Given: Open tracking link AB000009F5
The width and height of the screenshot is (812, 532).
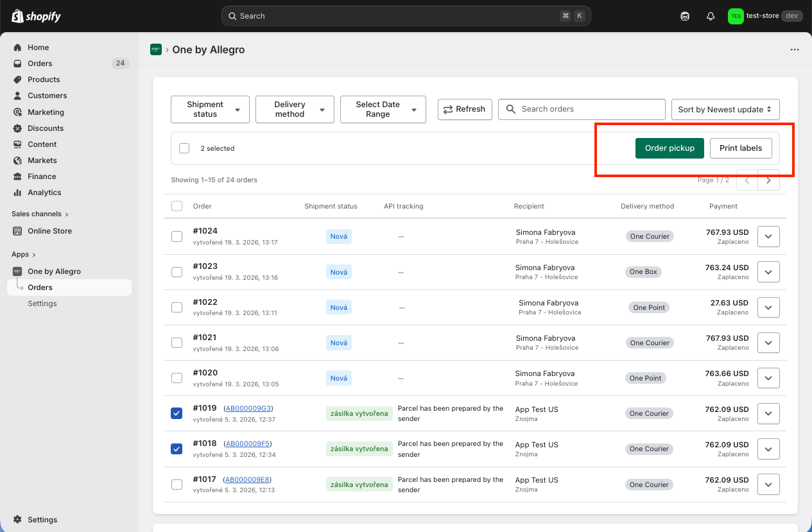Looking at the screenshot, I should 248,443.
